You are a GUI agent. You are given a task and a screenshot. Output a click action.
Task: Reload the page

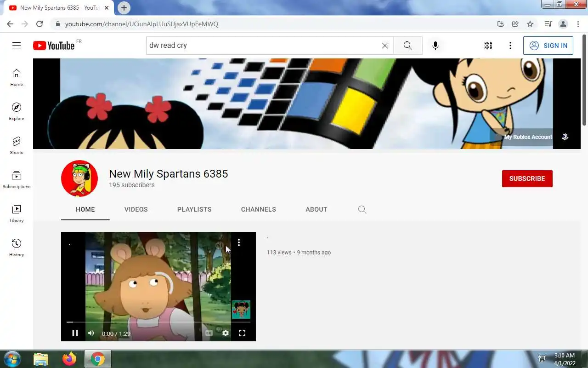40,24
